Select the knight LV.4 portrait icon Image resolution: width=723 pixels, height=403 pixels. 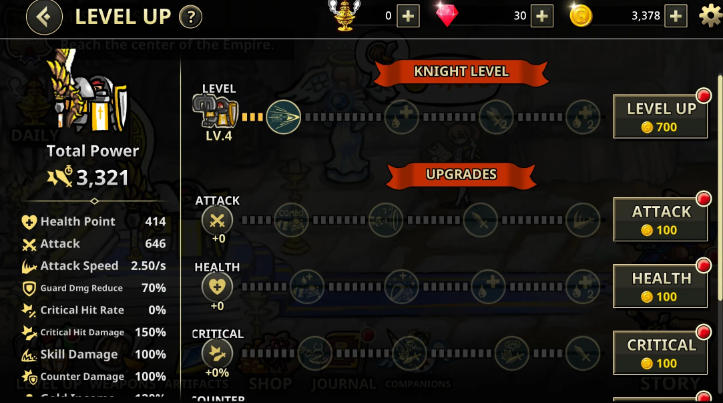tap(215, 111)
